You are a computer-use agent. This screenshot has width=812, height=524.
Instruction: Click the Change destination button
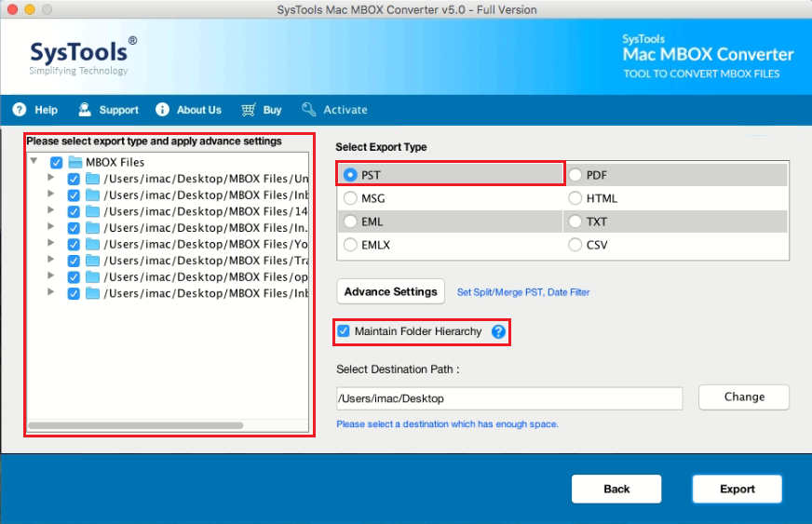click(x=744, y=397)
